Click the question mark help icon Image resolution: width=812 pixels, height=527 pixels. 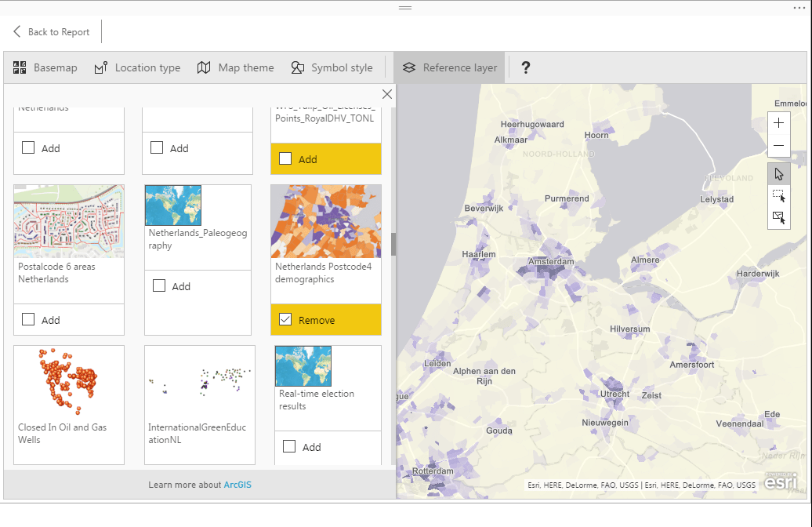pos(526,67)
